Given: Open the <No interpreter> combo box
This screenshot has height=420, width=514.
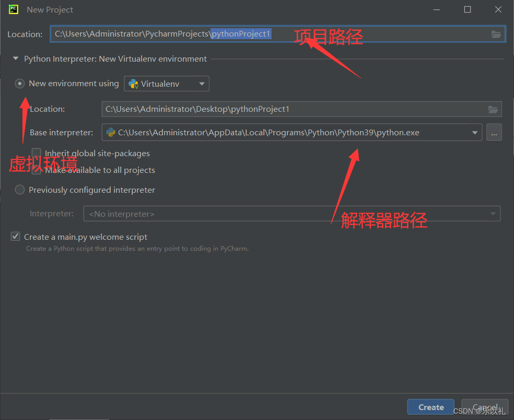Looking at the screenshot, I should [292, 214].
